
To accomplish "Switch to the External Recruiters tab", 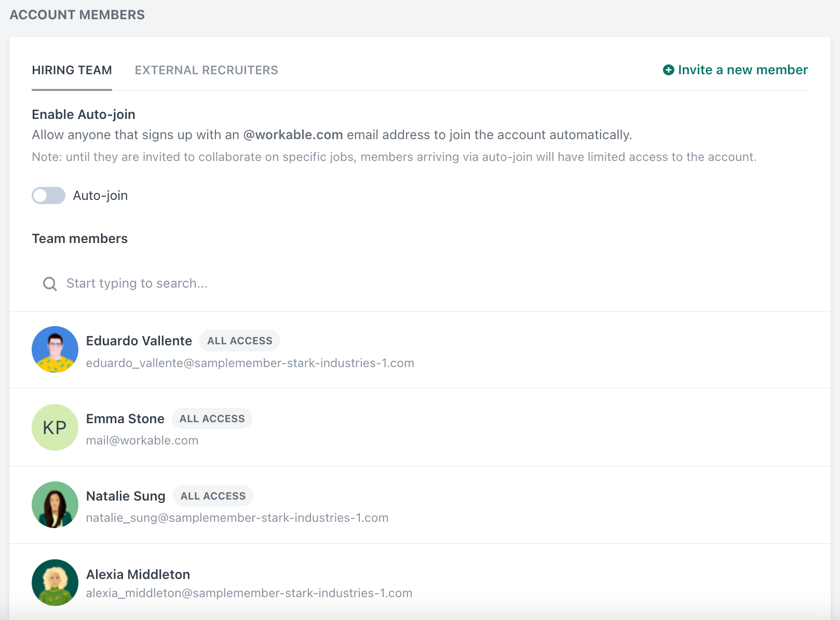I will pyautogui.click(x=207, y=70).
